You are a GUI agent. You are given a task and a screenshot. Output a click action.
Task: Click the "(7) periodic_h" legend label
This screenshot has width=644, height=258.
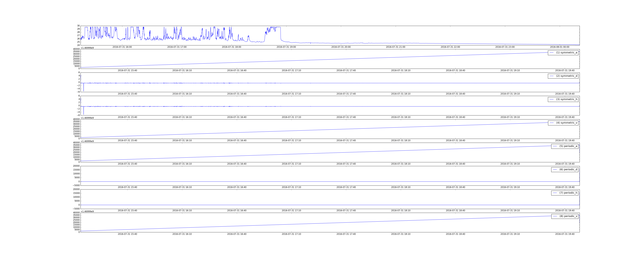pos(568,193)
